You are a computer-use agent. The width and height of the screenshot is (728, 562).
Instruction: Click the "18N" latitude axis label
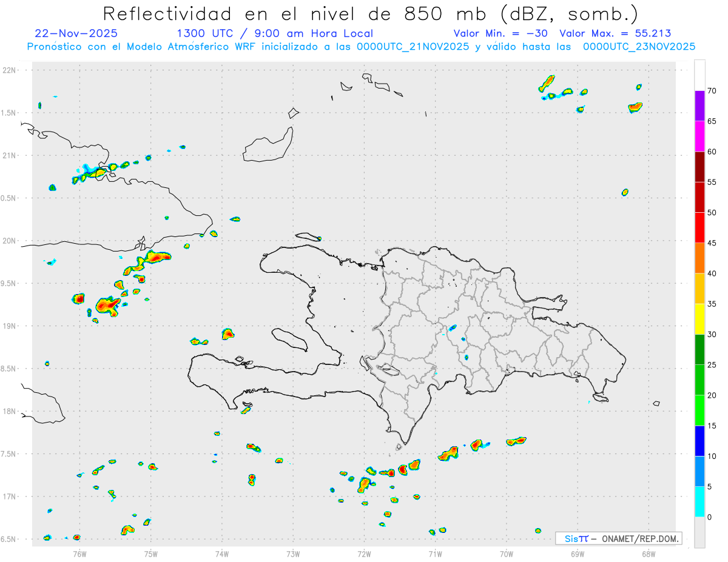coord(9,411)
